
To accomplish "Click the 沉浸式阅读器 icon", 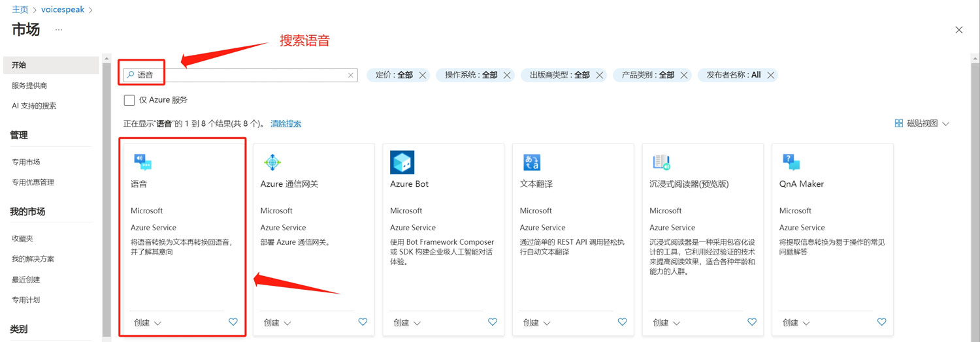I will (x=661, y=163).
